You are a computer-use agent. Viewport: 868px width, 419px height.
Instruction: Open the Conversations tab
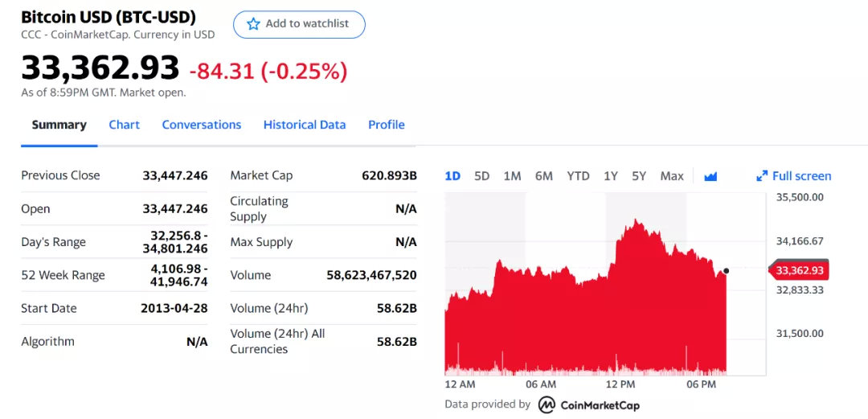point(202,125)
